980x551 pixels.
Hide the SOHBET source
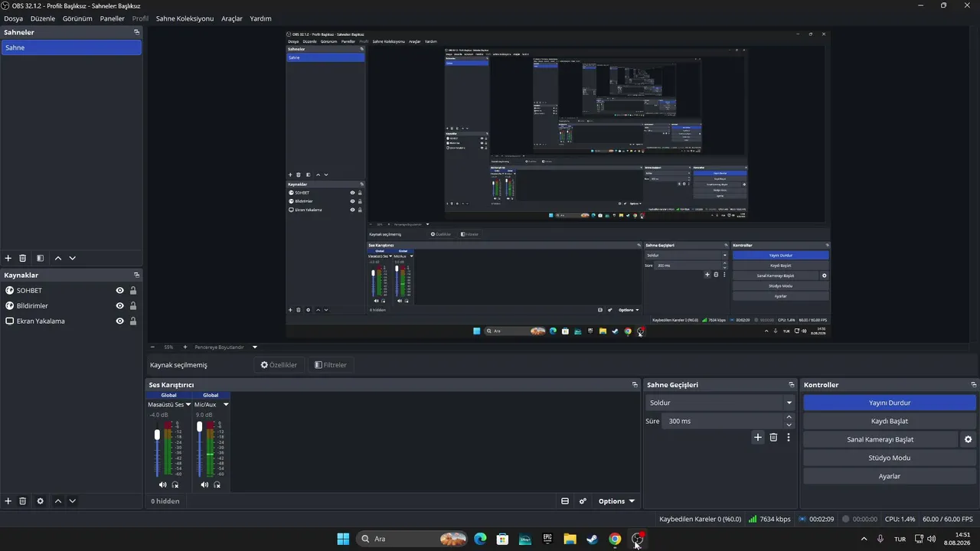[119, 290]
